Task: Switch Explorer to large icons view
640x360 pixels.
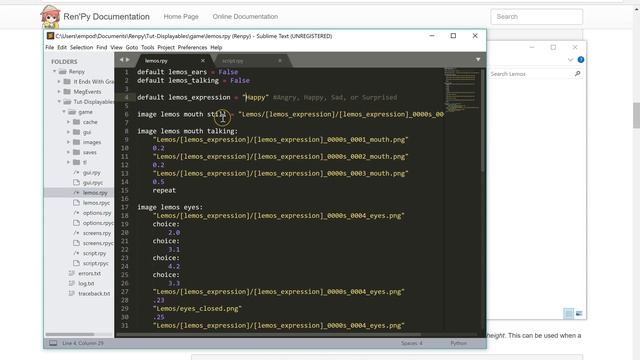Action: (579, 313)
